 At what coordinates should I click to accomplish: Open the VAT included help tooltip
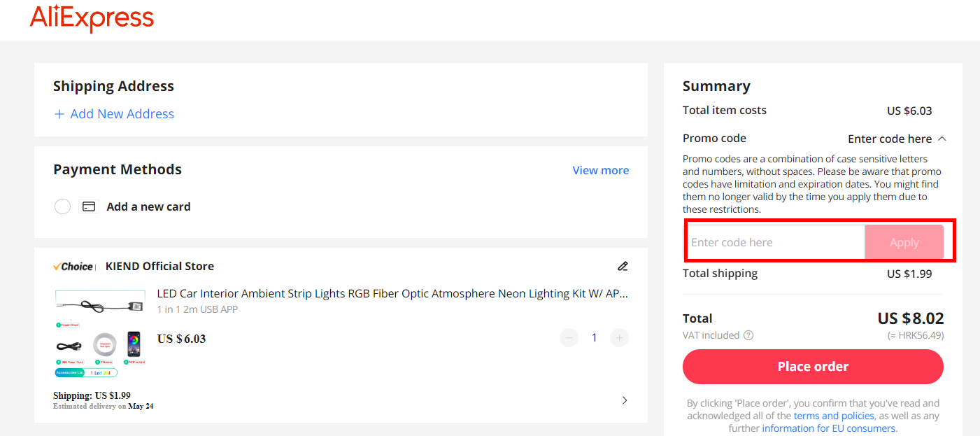748,335
